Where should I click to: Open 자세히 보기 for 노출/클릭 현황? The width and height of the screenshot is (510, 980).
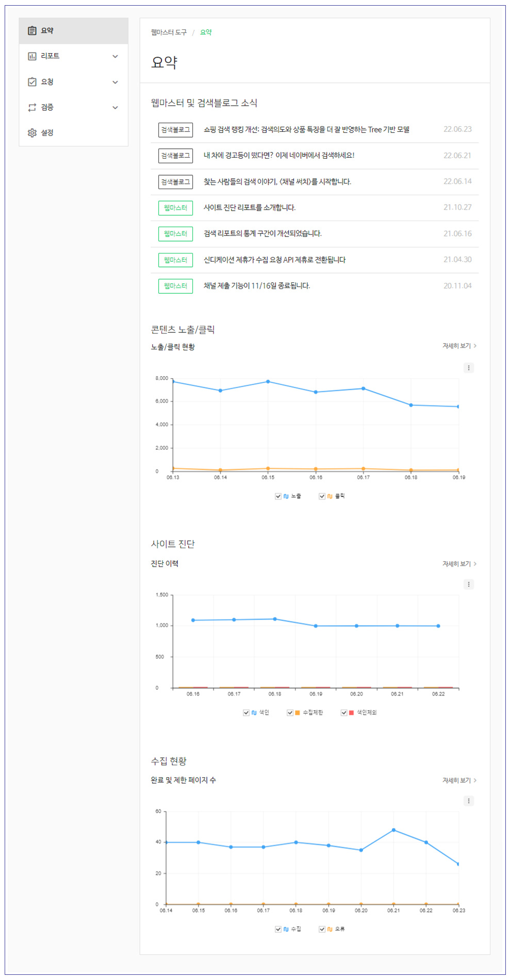[459, 346]
